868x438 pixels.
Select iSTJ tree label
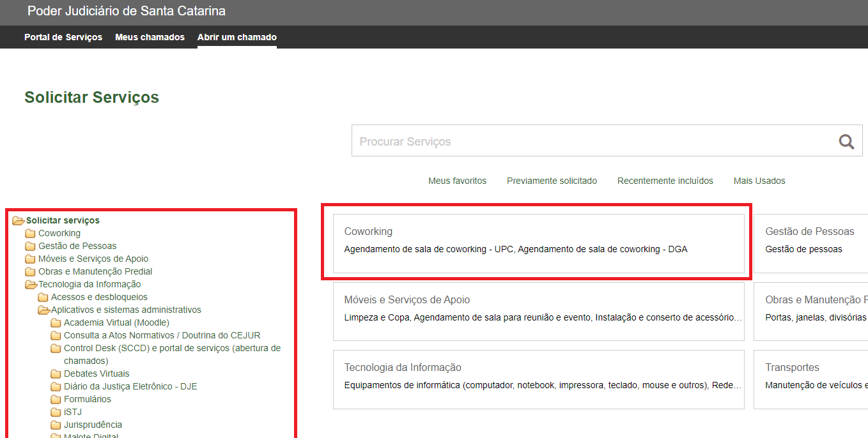(73, 412)
